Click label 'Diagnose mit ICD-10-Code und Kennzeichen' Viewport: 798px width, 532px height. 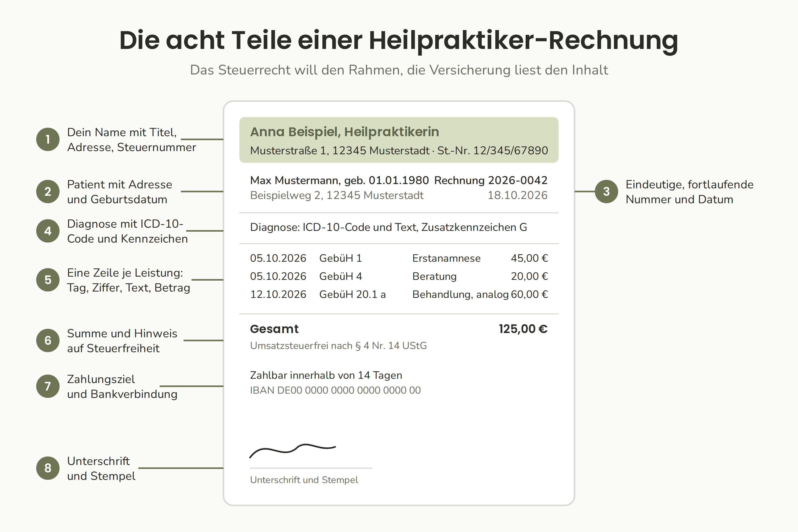(x=128, y=231)
